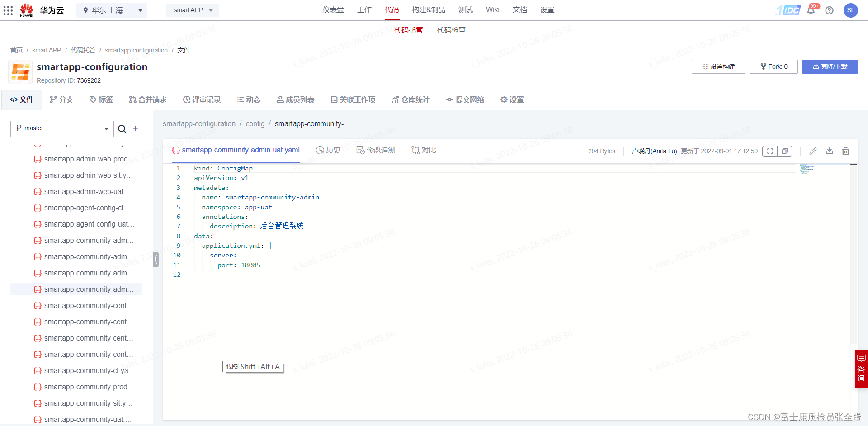The width and height of the screenshot is (868, 426).
Task: Open 测试 menu item
Action: (x=466, y=10)
